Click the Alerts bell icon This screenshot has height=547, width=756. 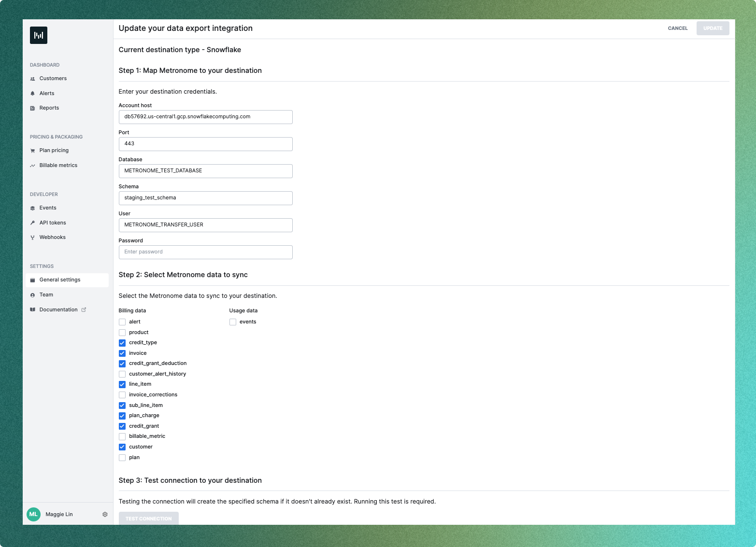point(32,93)
